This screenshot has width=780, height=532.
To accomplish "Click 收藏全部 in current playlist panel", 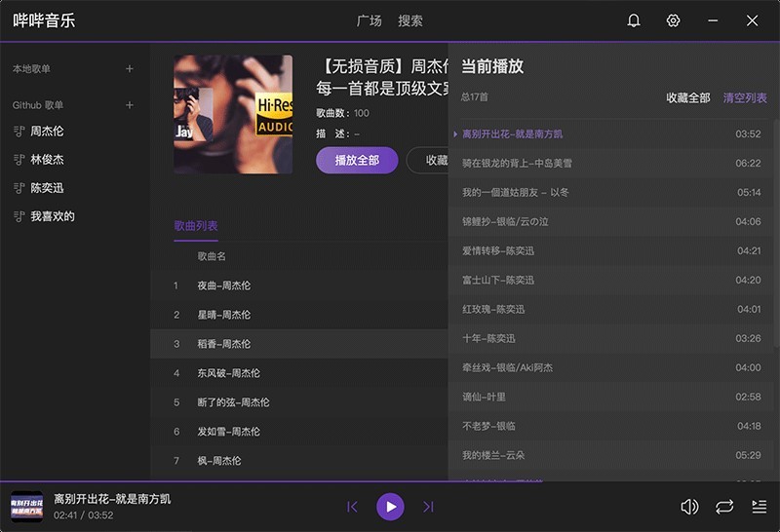I will (x=687, y=98).
